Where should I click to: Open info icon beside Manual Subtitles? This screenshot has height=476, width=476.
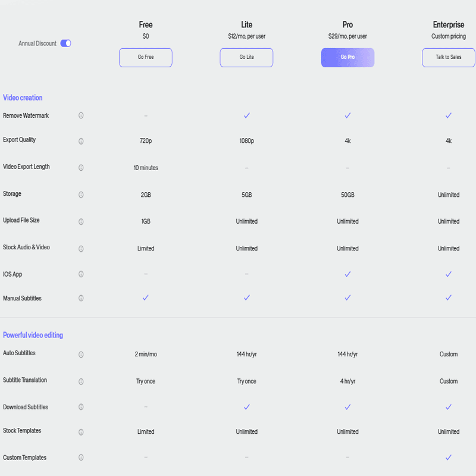pos(81,298)
